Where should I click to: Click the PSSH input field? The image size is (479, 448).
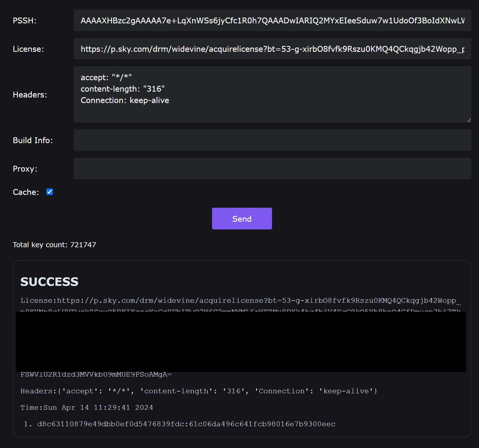click(272, 20)
